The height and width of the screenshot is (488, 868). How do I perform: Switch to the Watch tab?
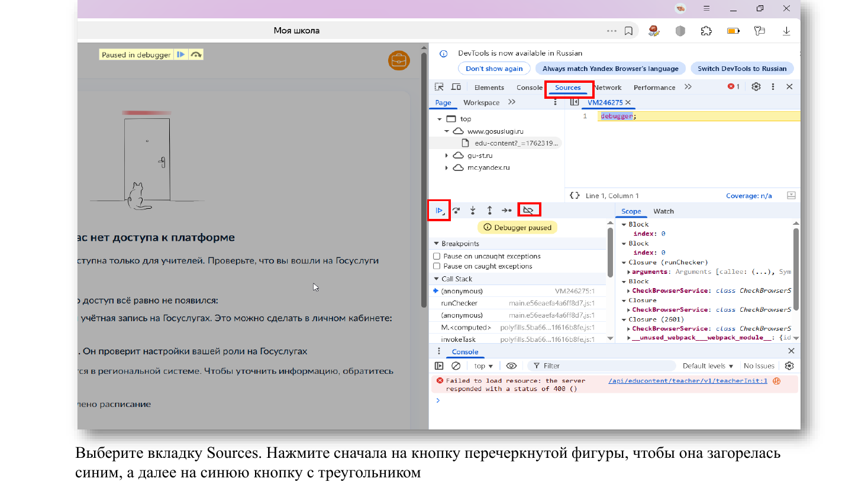click(663, 211)
